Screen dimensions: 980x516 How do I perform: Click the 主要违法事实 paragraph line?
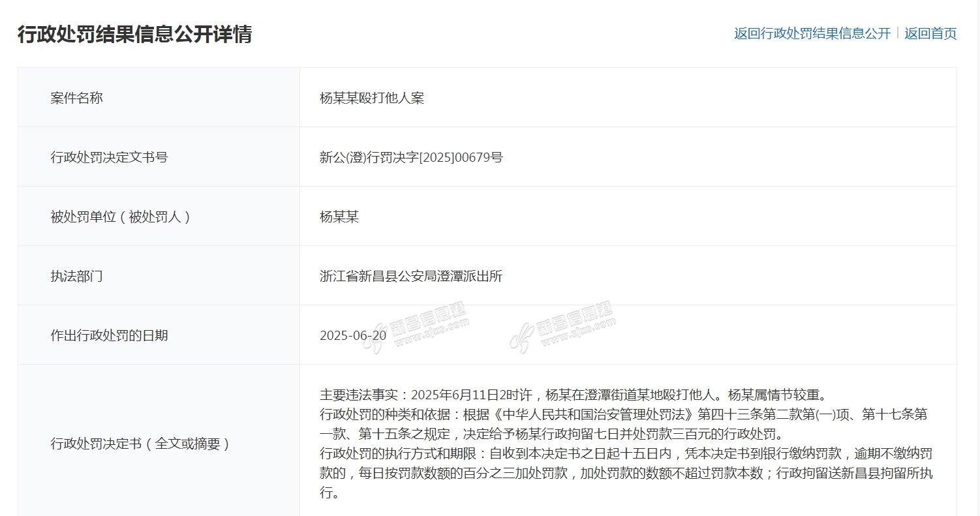click(x=573, y=395)
